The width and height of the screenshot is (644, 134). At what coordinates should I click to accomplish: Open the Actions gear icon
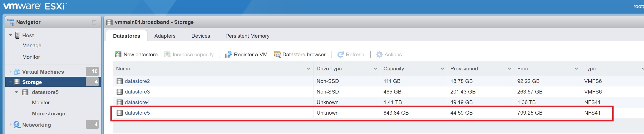[x=379, y=55]
